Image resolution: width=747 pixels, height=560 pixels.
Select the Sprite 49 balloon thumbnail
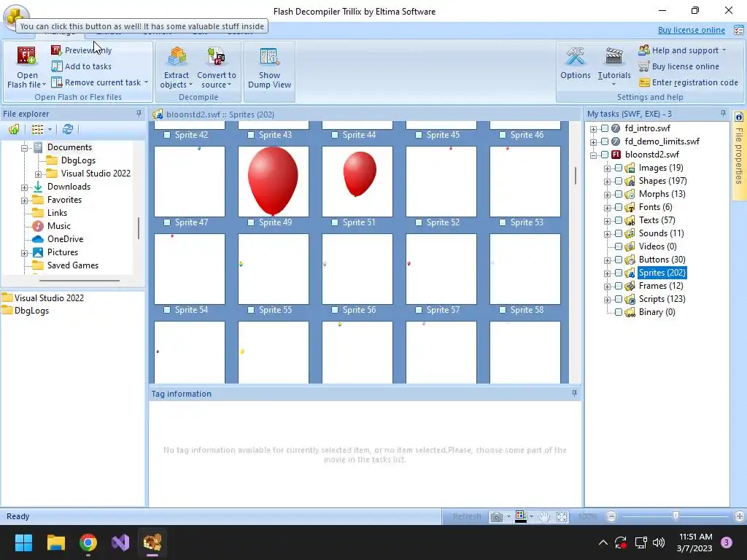coord(274,182)
